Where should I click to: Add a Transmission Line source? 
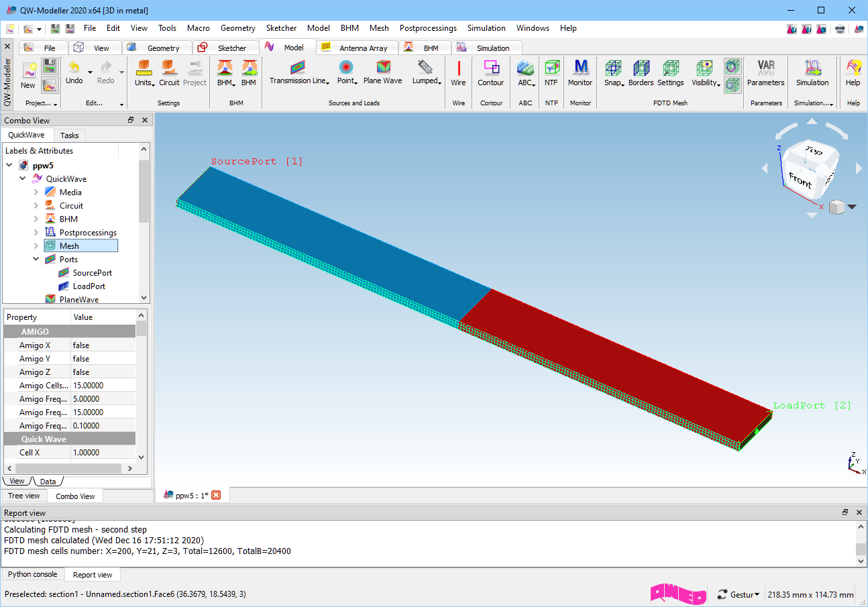click(x=299, y=72)
